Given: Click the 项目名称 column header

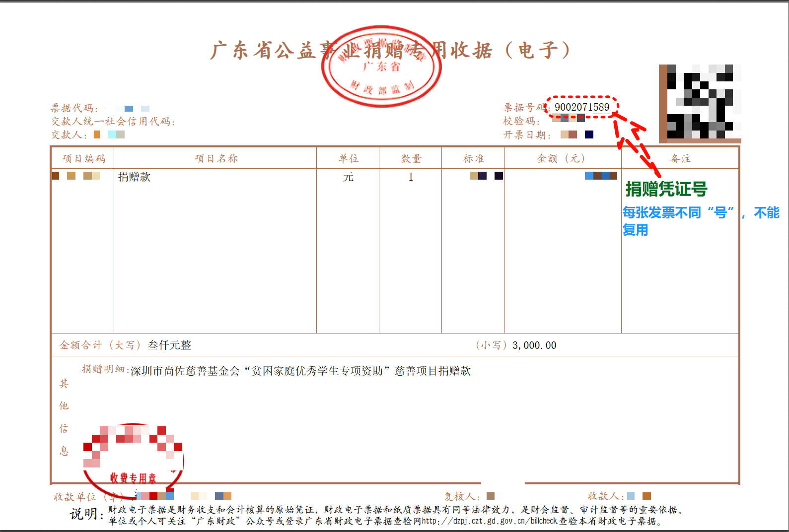Looking at the screenshot, I should [215, 158].
